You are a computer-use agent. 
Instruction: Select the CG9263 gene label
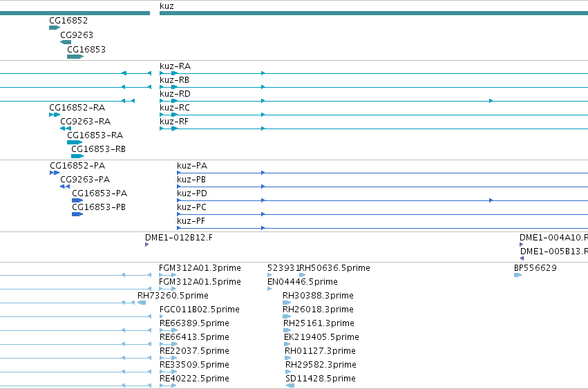click(x=77, y=35)
